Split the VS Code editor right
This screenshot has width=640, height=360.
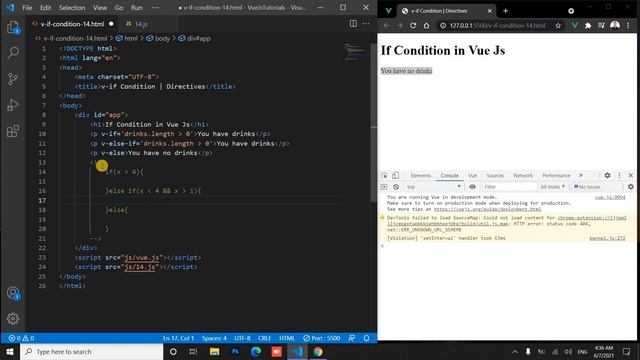click(x=353, y=24)
